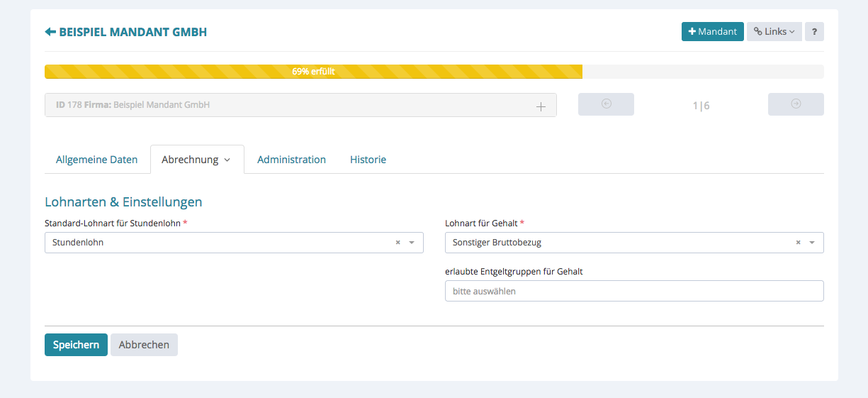The width and height of the screenshot is (868, 398).
Task: Switch to the Administration tab
Action: (x=291, y=160)
